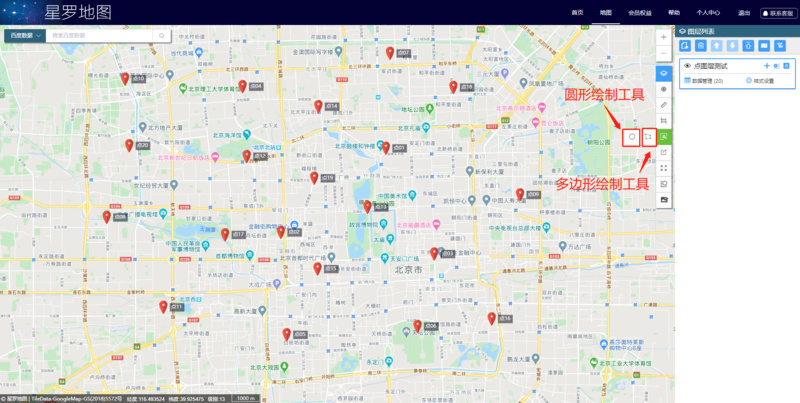
Task: Add data with plus icon on 点图层测试
Action: 766,66
